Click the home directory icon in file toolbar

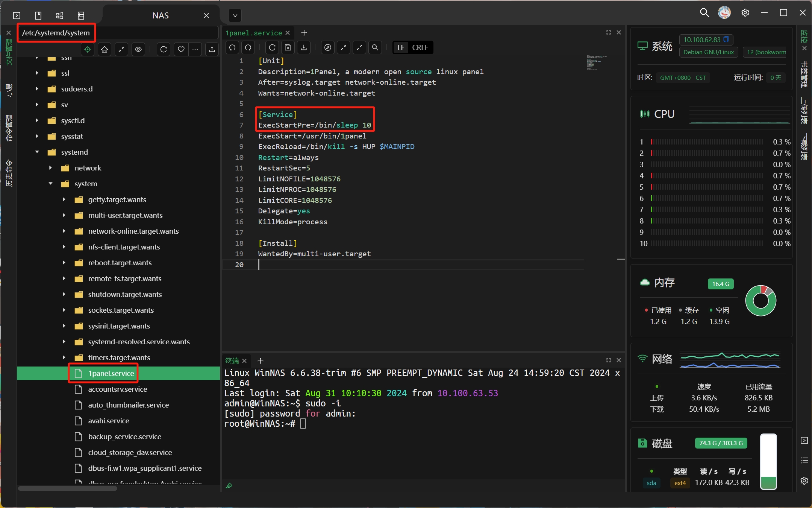click(x=105, y=49)
